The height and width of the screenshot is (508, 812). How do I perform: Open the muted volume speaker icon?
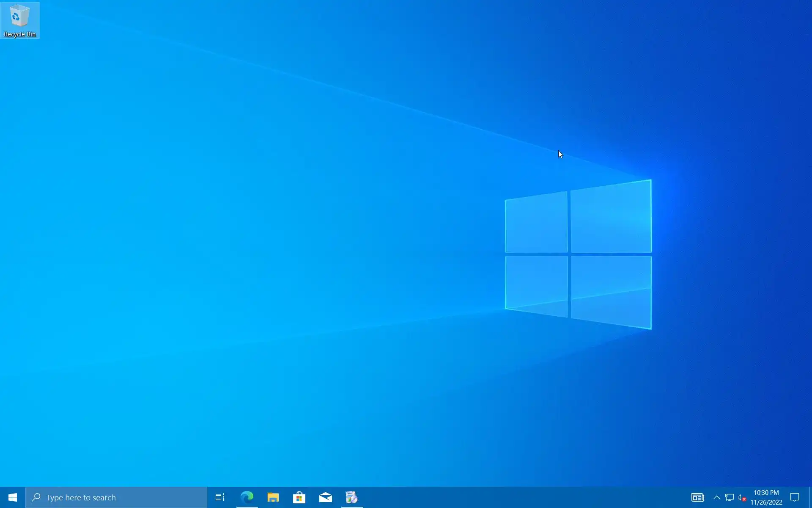(x=742, y=497)
